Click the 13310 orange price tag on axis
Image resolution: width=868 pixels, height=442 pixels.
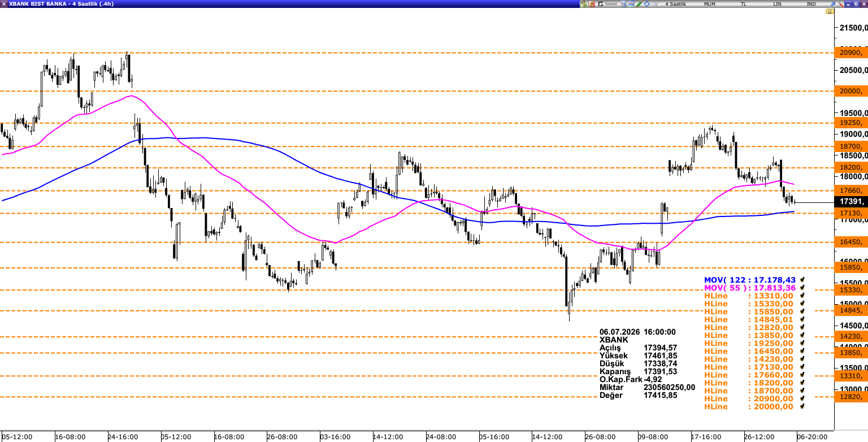[x=851, y=376]
